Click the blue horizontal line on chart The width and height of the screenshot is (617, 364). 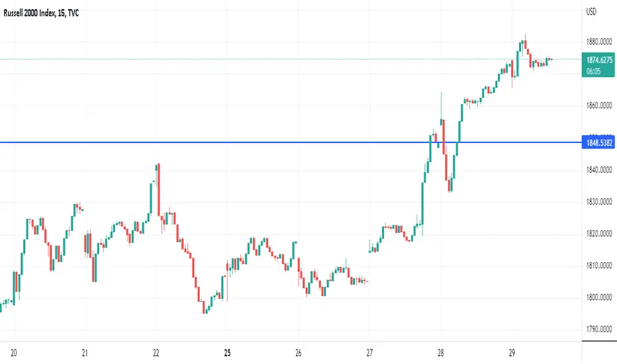[x=291, y=142]
